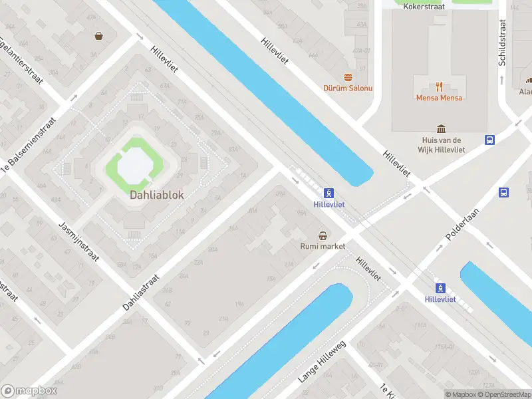Open the Mapbox logo link
The image size is (532, 399).
29,391
